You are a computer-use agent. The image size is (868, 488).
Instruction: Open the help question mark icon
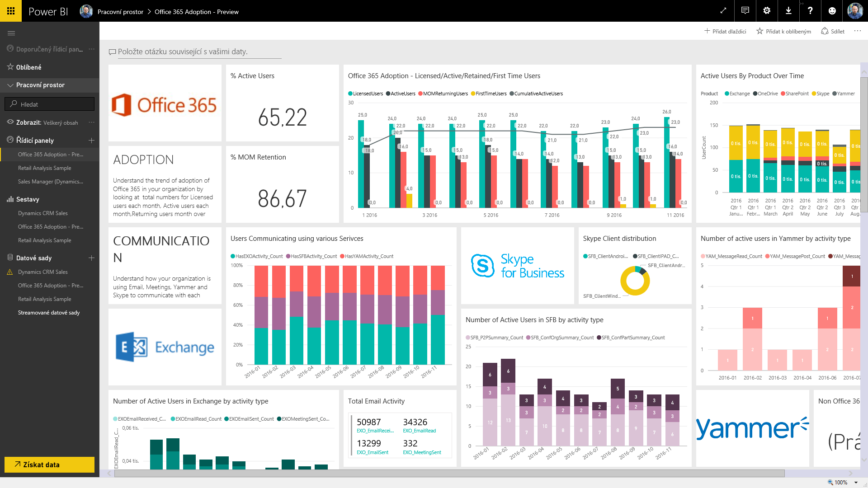click(x=810, y=11)
